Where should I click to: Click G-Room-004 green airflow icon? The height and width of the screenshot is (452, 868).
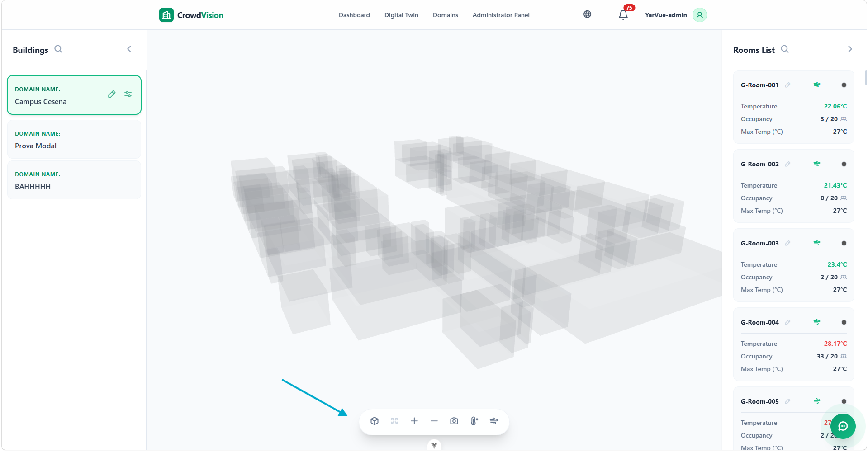[817, 322]
